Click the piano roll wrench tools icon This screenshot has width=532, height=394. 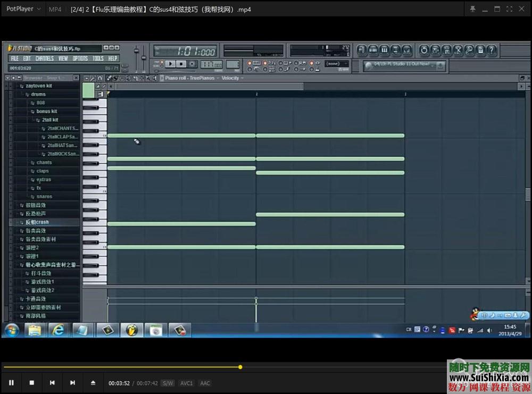pos(93,78)
